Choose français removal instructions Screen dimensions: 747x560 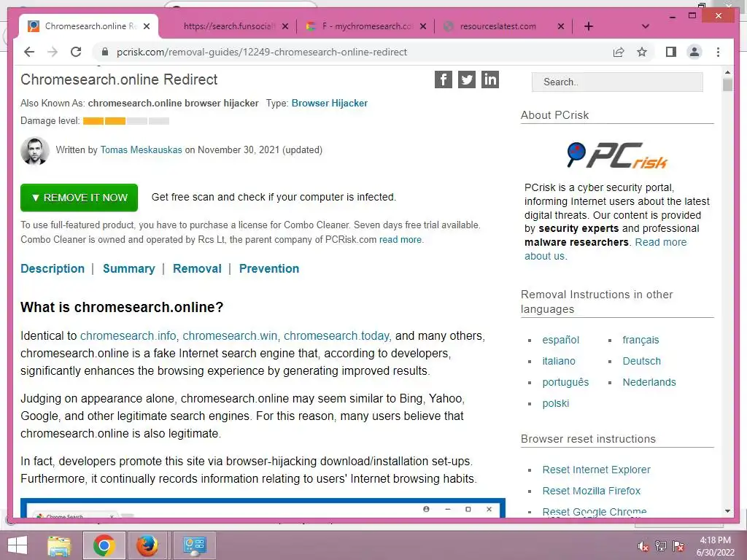click(x=640, y=340)
